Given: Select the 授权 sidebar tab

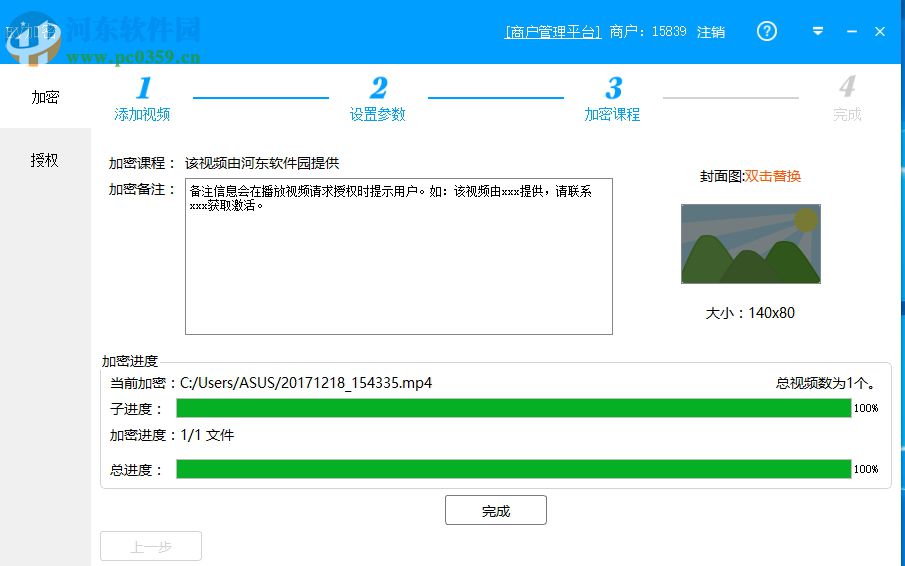Looking at the screenshot, I should click(45, 160).
